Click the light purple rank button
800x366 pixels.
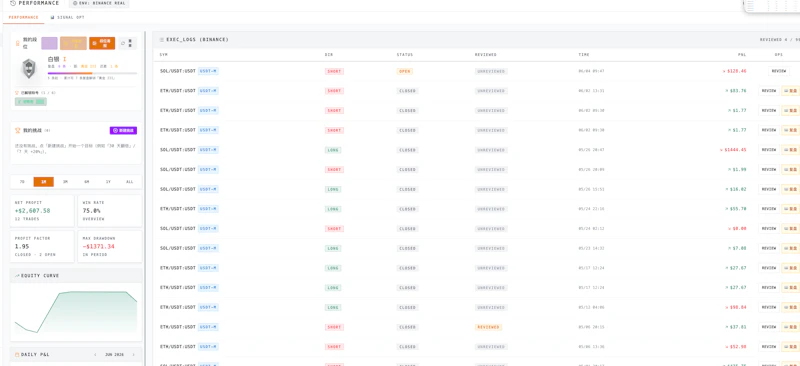point(49,43)
